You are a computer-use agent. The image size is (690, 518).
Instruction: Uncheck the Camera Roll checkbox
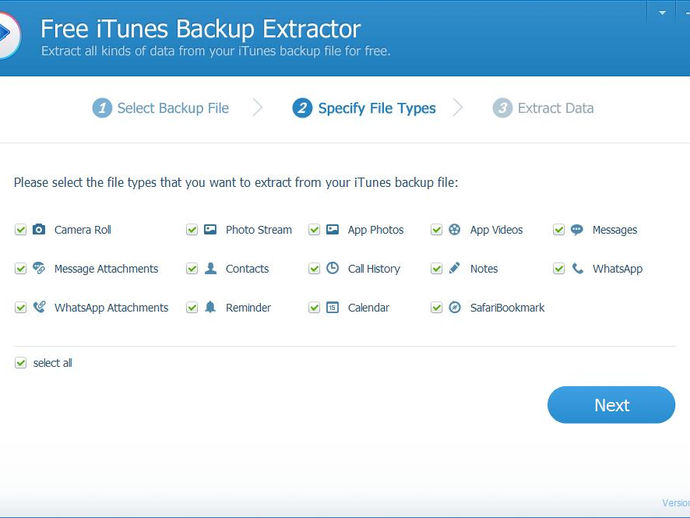click(21, 230)
